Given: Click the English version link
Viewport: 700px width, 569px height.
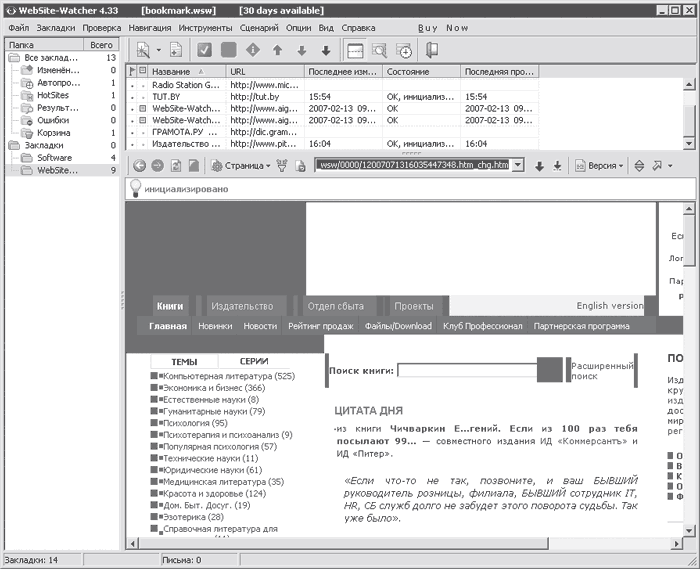Looking at the screenshot, I should pos(610,306).
